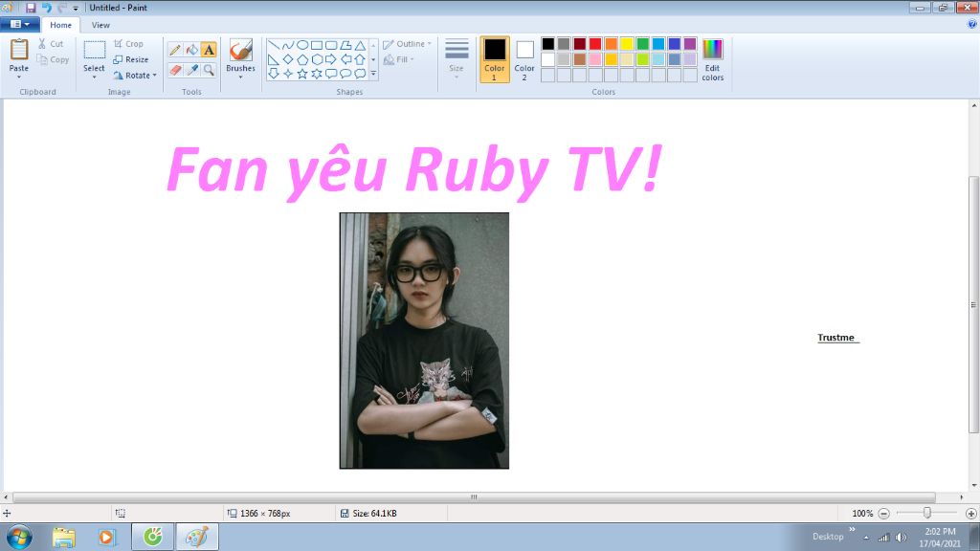
Task: Choose the Down arrow shape
Action: (x=273, y=74)
